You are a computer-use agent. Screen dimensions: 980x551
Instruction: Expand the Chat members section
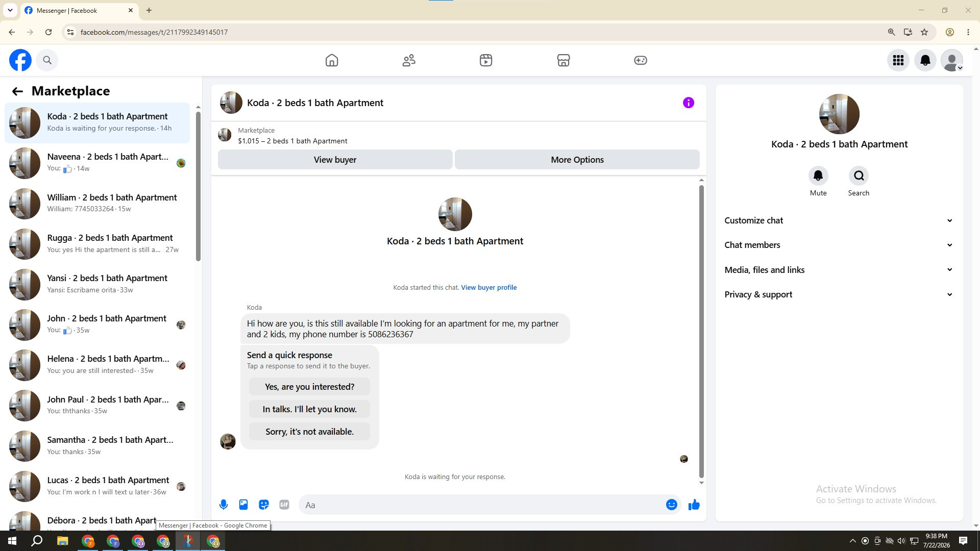click(x=839, y=245)
